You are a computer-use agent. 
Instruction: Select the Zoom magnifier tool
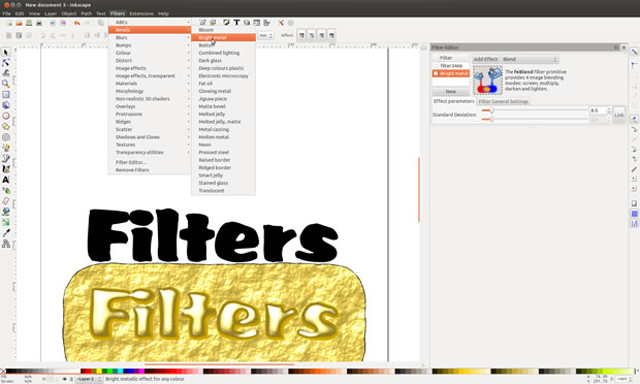[6, 84]
